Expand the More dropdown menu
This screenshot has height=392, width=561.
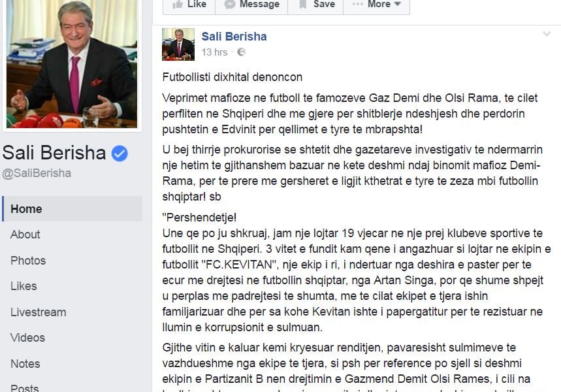pyautogui.click(x=376, y=5)
